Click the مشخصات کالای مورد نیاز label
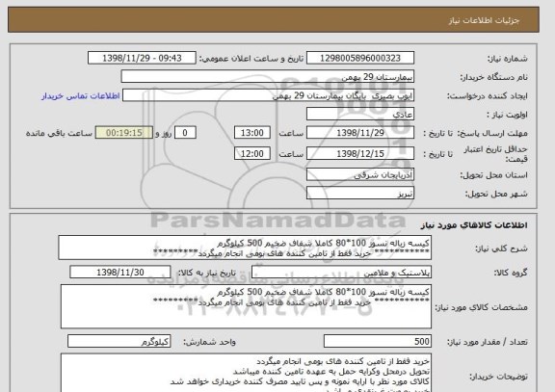555x392 pixels. click(482, 307)
